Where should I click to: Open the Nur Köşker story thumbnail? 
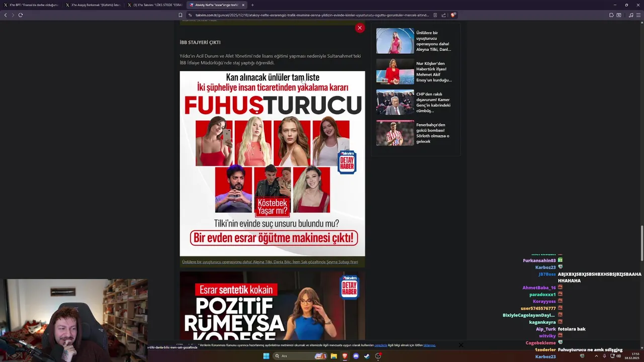[x=395, y=71]
